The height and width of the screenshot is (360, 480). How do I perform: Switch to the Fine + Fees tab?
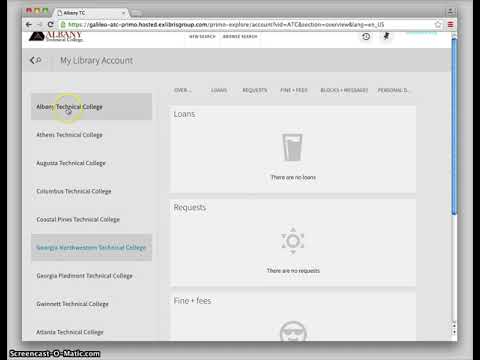pos(294,90)
